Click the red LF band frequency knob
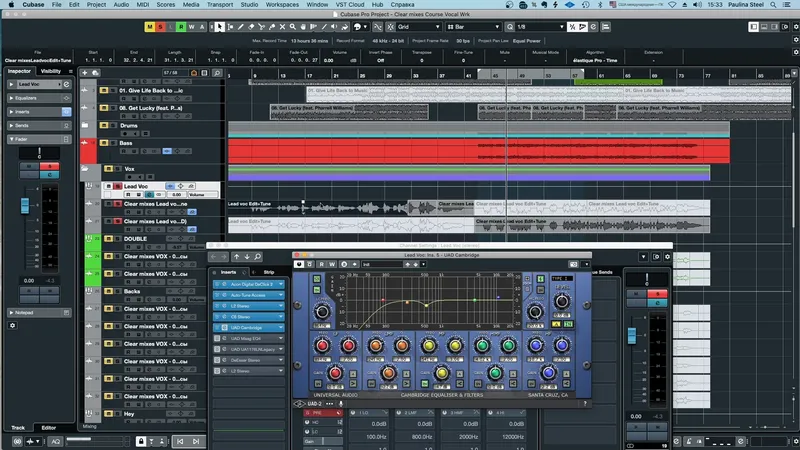 point(322,346)
